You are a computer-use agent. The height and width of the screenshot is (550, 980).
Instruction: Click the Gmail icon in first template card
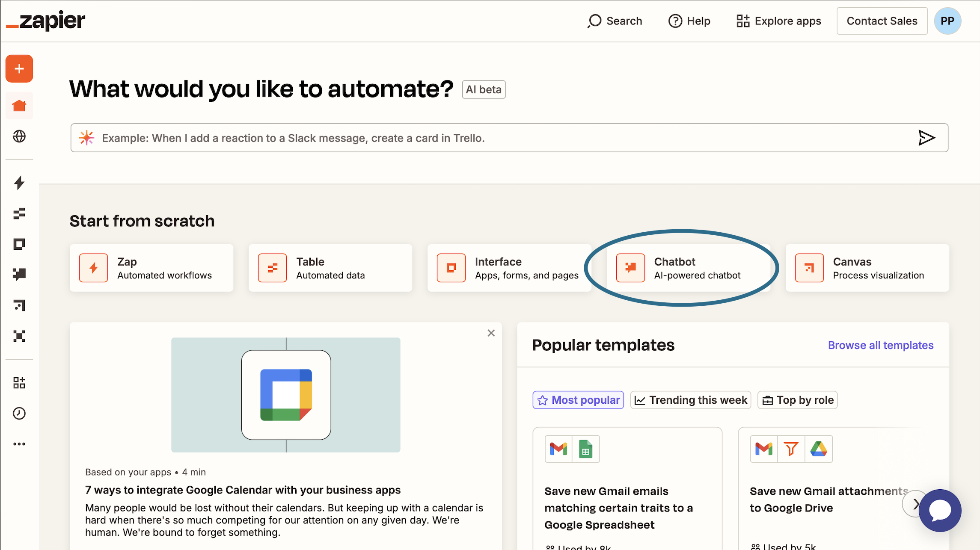coord(558,449)
